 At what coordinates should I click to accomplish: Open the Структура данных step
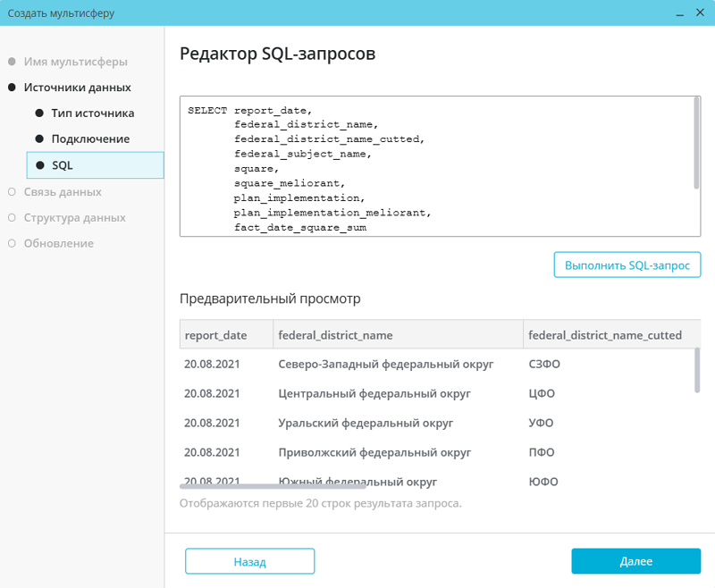pos(74,218)
